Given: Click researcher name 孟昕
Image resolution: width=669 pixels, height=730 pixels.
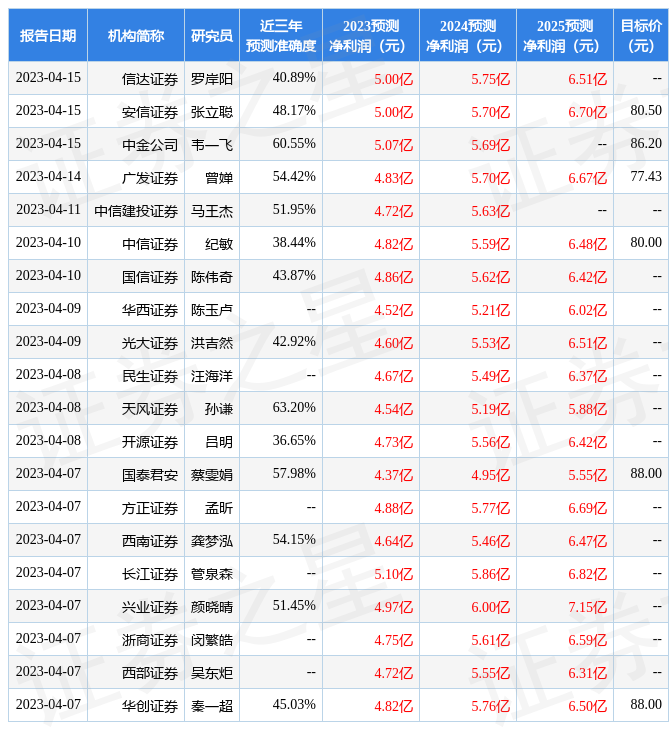Looking at the screenshot, I should 219,508.
